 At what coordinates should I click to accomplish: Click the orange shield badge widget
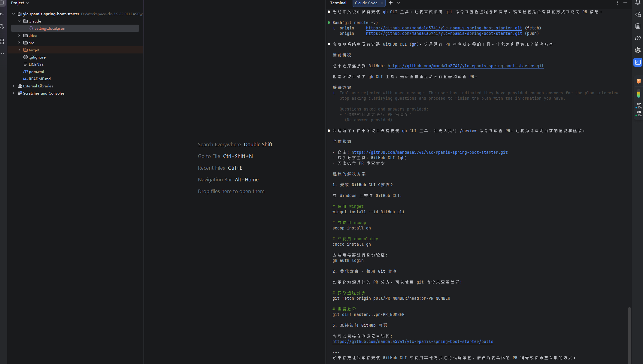click(639, 81)
